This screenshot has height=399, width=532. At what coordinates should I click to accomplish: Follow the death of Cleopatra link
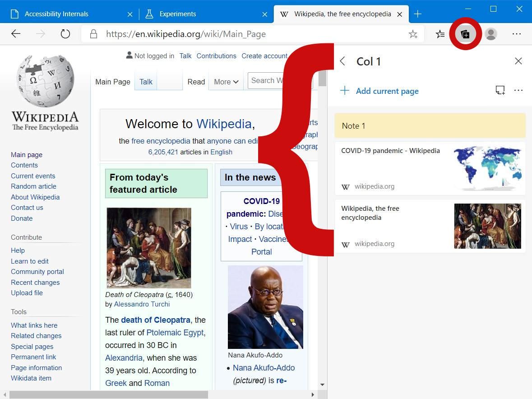[x=155, y=320]
